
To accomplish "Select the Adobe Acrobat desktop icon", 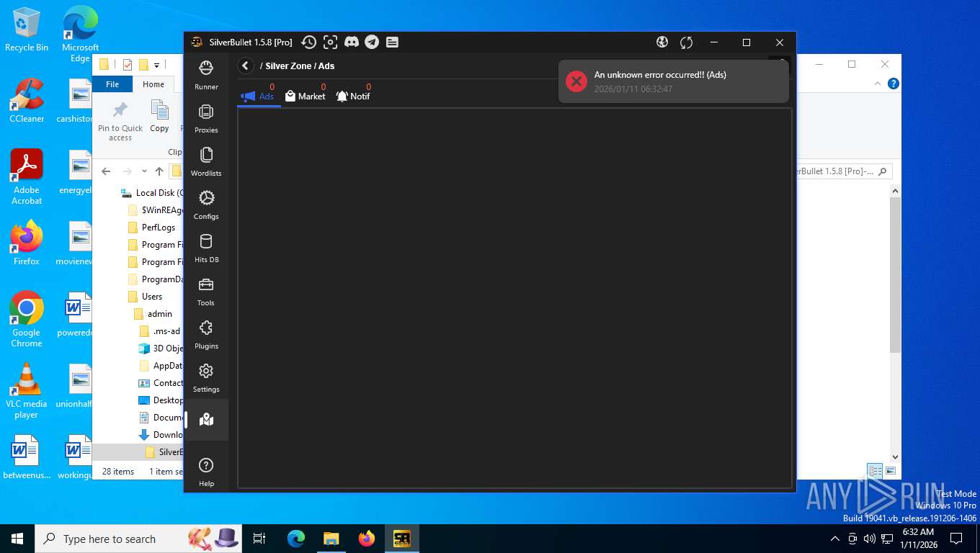I will click(27, 177).
